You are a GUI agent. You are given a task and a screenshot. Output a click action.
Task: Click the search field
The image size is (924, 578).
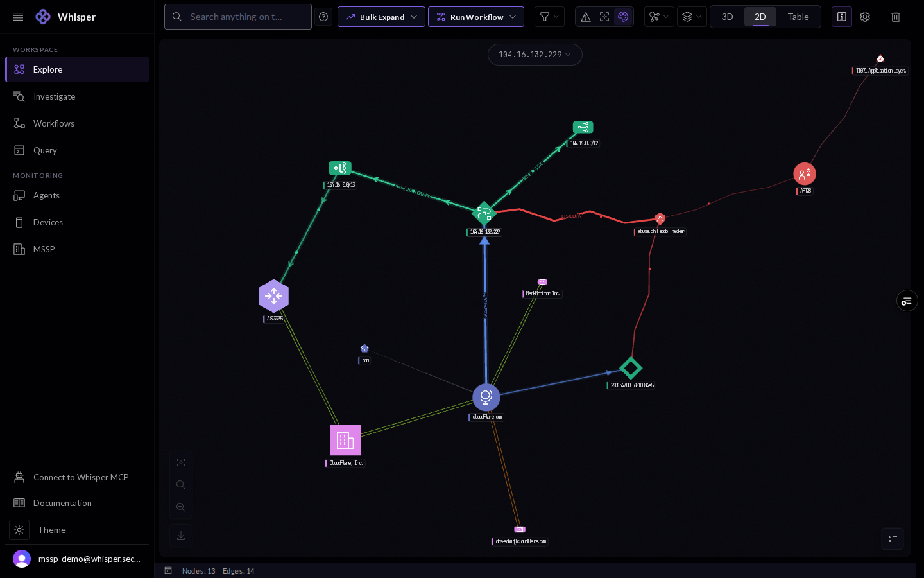coord(238,17)
